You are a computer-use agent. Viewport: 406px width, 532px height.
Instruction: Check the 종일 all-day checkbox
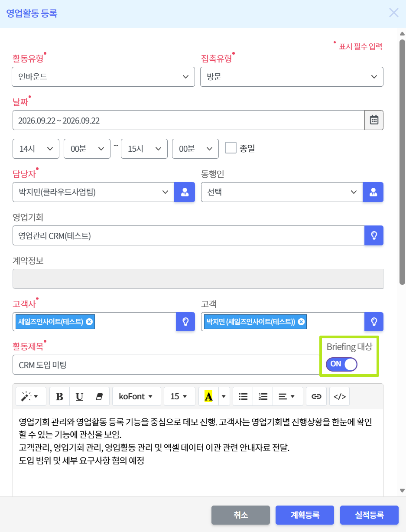pyautogui.click(x=231, y=148)
